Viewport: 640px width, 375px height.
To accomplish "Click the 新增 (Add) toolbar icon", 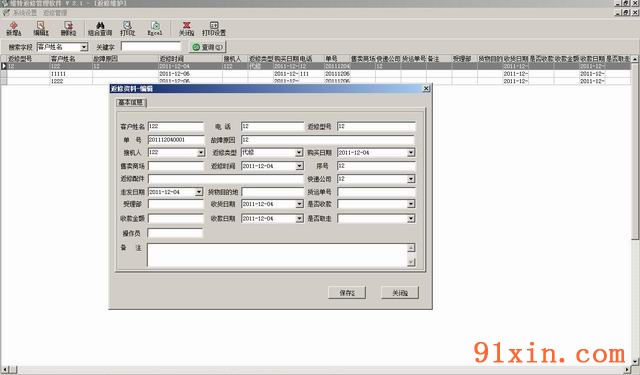I will point(13,29).
